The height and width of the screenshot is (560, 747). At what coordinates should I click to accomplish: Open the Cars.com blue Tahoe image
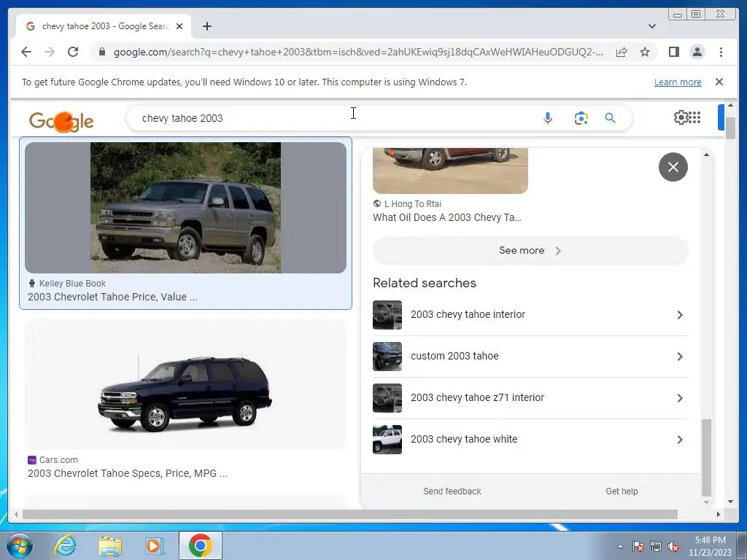coord(185,384)
